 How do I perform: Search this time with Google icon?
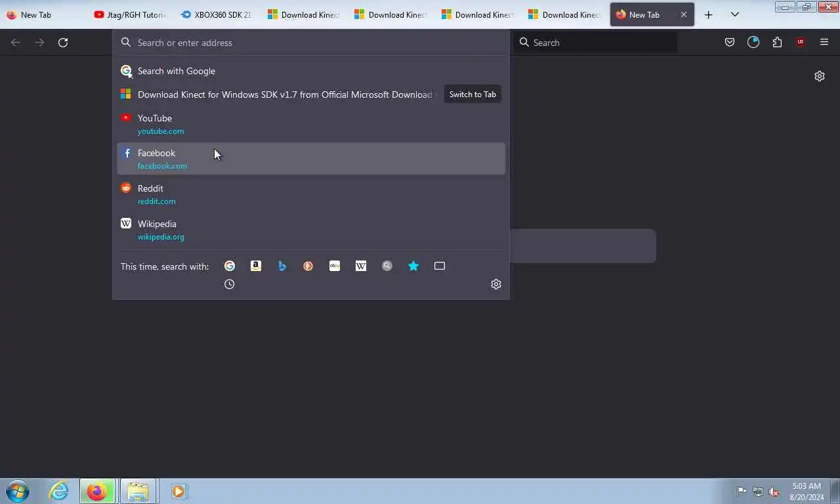(x=230, y=266)
